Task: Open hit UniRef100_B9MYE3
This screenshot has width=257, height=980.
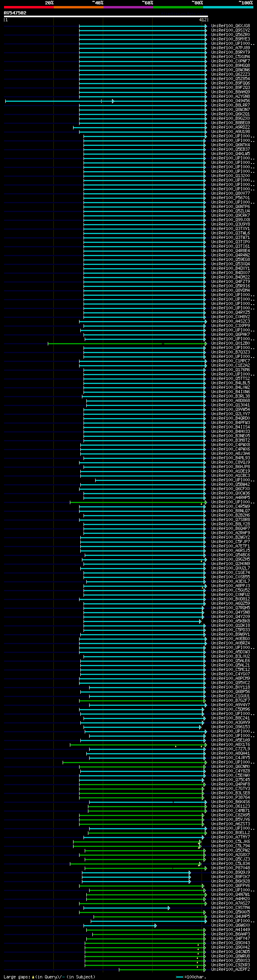Action: click(230, 39)
